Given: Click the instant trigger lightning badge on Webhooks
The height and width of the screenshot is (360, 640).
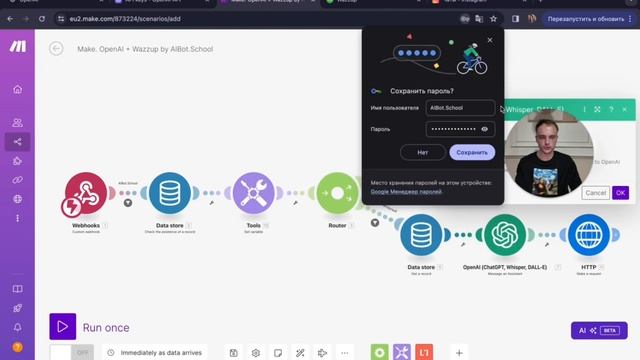Looking at the screenshot, I should pos(71,207).
